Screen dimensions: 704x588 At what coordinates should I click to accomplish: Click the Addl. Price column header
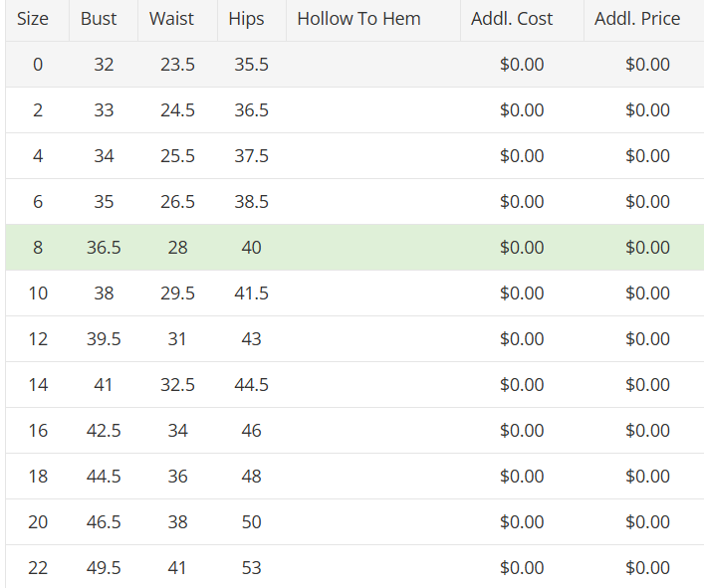[x=637, y=19]
